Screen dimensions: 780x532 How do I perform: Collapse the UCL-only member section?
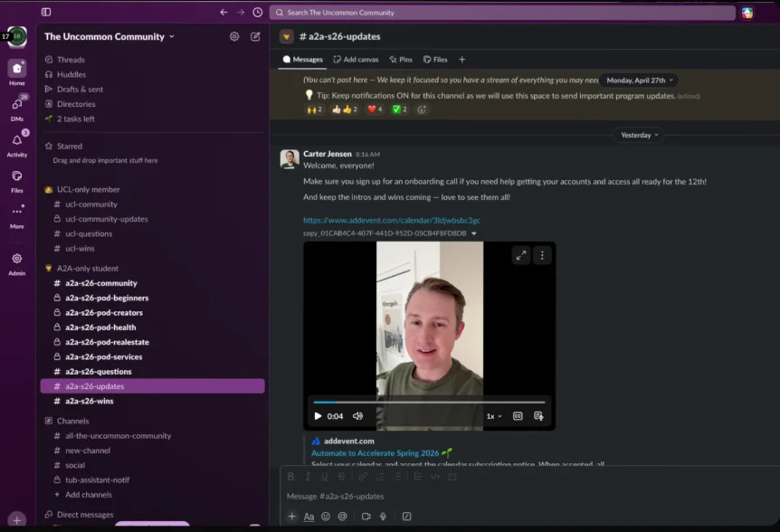click(88, 189)
